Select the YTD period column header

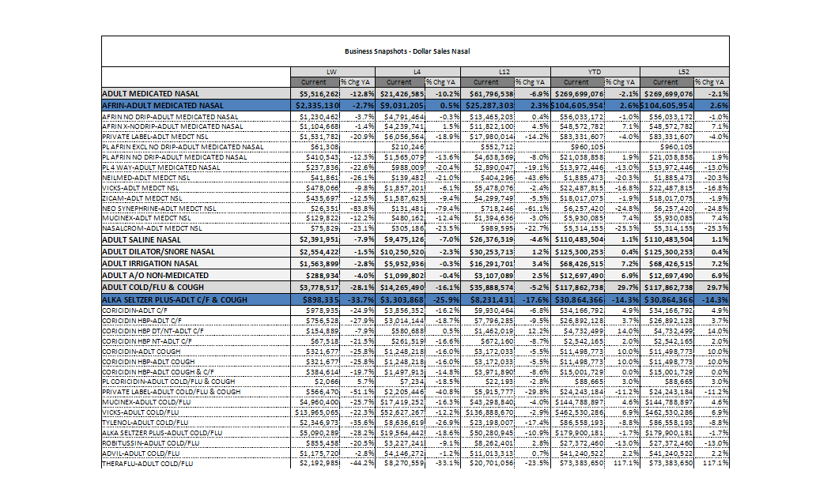[x=595, y=72]
